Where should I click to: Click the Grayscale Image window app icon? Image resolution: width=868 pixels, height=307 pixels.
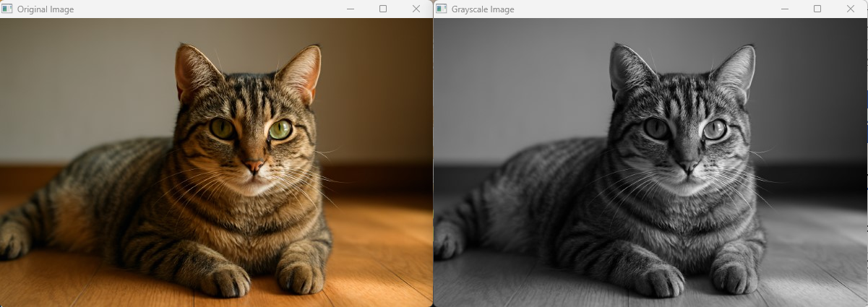pyautogui.click(x=442, y=9)
